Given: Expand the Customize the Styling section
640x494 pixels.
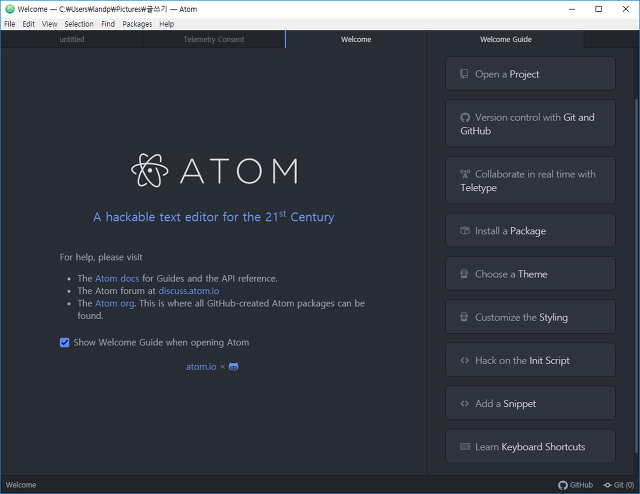Looking at the screenshot, I should 530,317.
